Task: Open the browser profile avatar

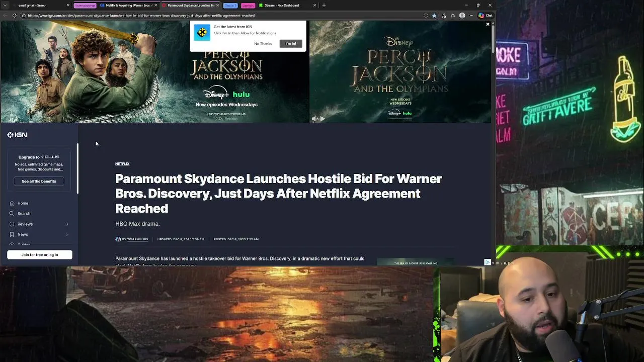Action: tap(462, 16)
